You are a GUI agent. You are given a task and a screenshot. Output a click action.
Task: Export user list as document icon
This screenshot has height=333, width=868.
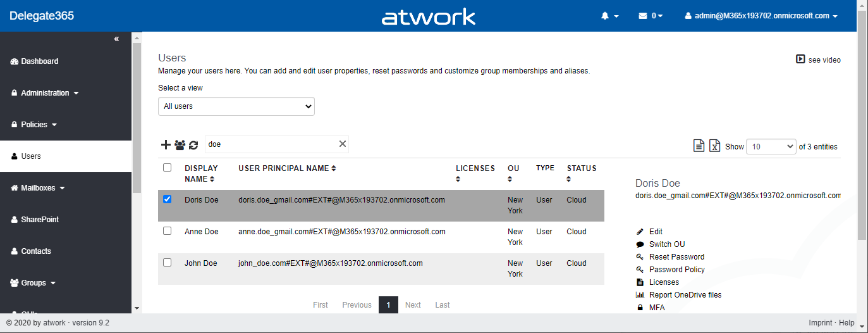tap(699, 146)
